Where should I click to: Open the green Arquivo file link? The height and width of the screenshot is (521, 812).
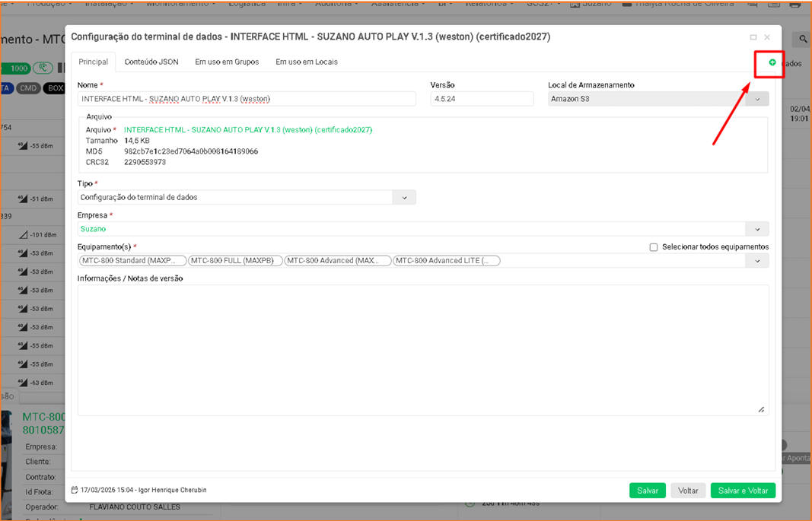pyautogui.click(x=248, y=130)
